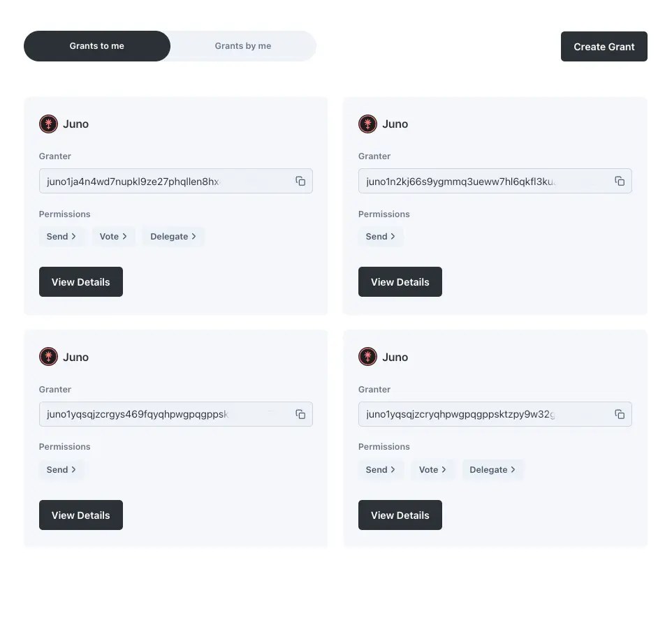Click the Create Grant button
672x625 pixels.
coord(604,46)
